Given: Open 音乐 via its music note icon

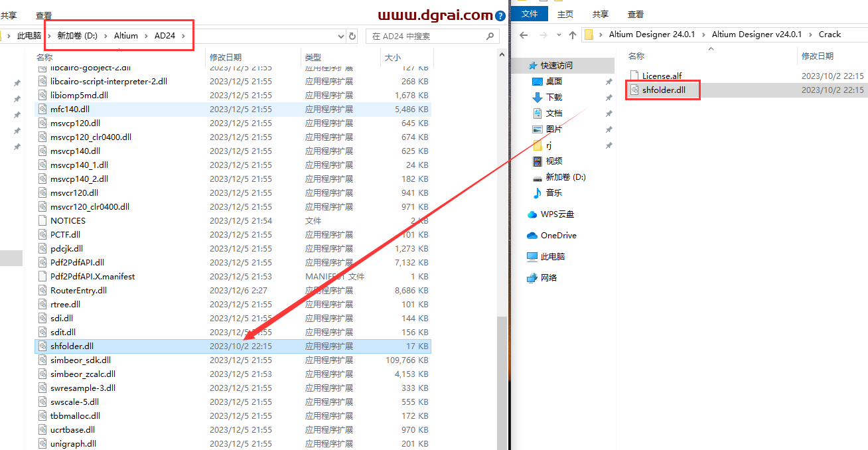Looking at the screenshot, I should click(x=538, y=192).
